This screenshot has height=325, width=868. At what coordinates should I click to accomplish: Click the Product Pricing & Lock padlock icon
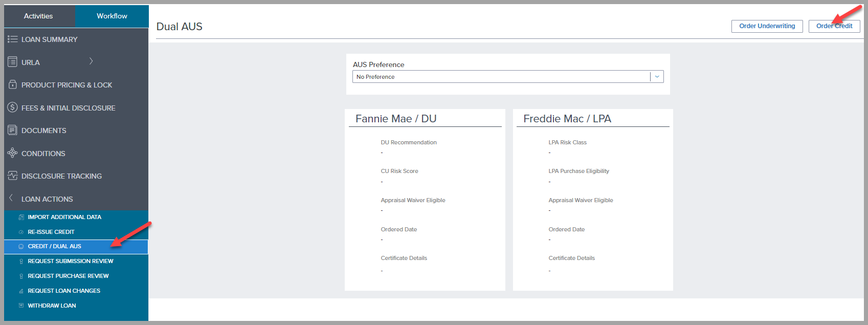pyautogui.click(x=12, y=85)
